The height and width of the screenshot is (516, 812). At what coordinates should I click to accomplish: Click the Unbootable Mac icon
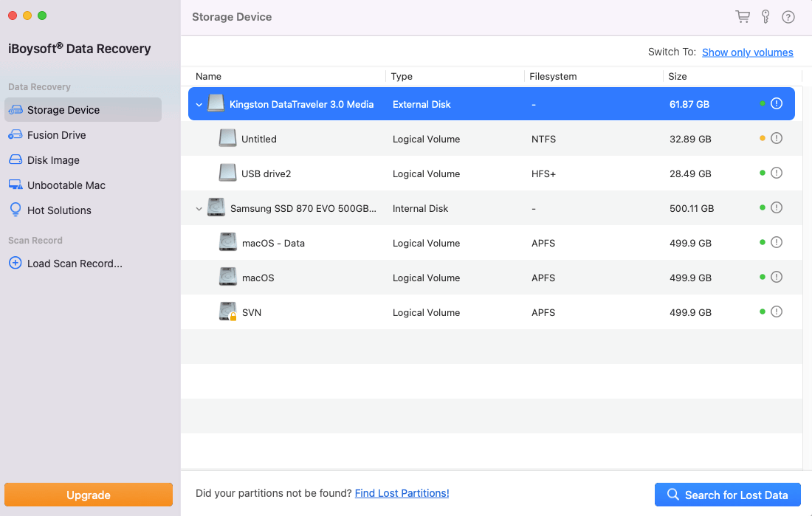click(16, 185)
